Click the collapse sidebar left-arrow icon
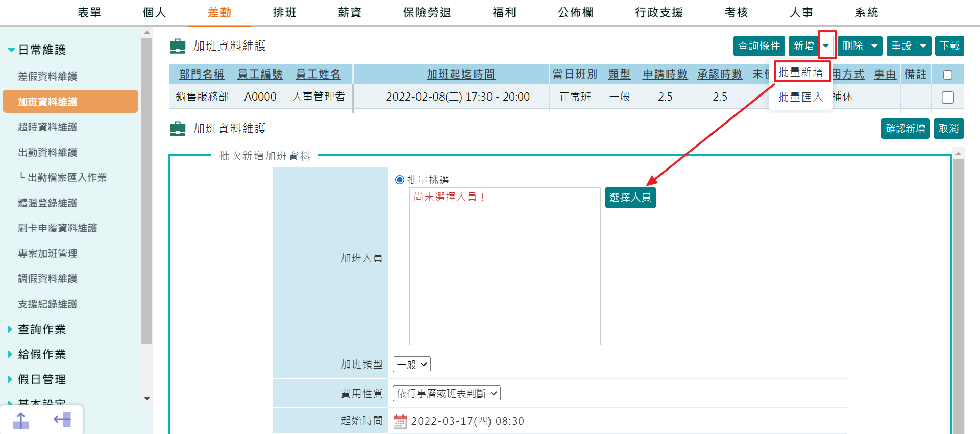The width and height of the screenshot is (980, 434). [x=62, y=420]
